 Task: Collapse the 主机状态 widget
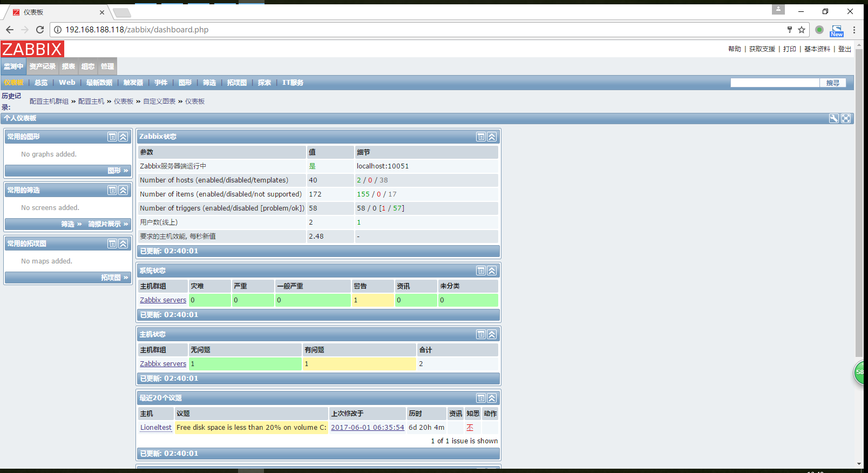[492, 334]
